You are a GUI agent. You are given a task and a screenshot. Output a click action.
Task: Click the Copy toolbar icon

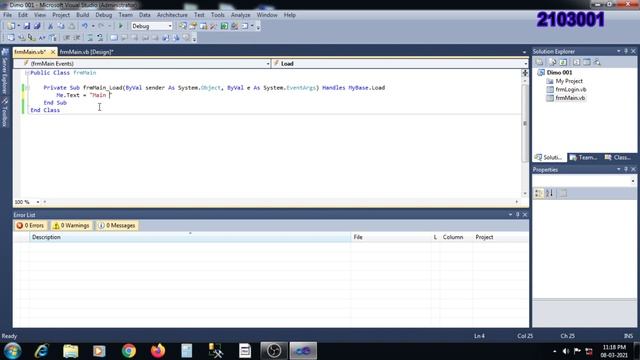61,26
